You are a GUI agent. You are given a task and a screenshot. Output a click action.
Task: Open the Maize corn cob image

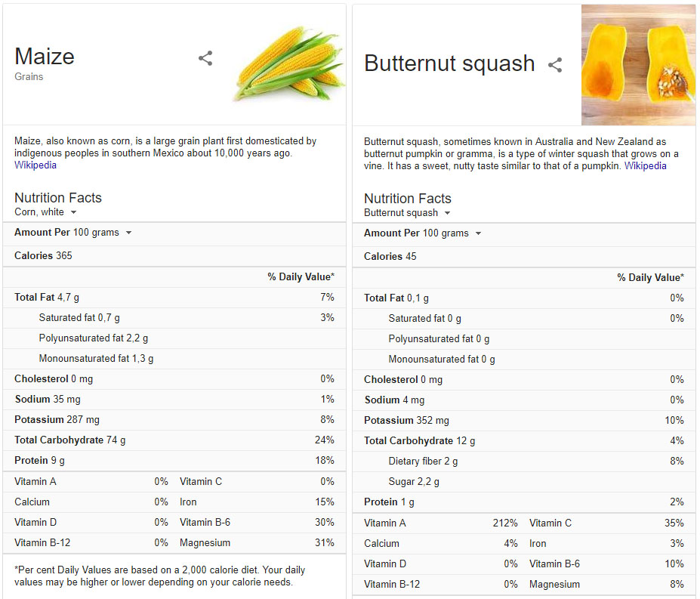click(x=289, y=63)
